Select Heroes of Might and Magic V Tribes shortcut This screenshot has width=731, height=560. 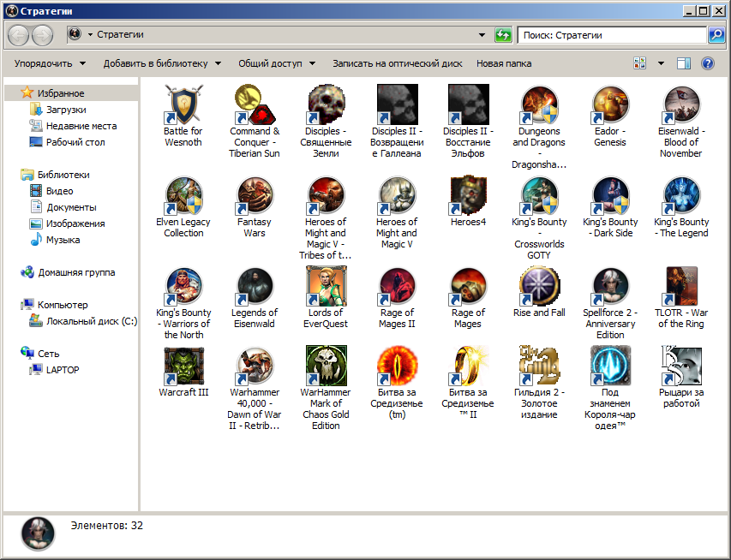(x=326, y=217)
